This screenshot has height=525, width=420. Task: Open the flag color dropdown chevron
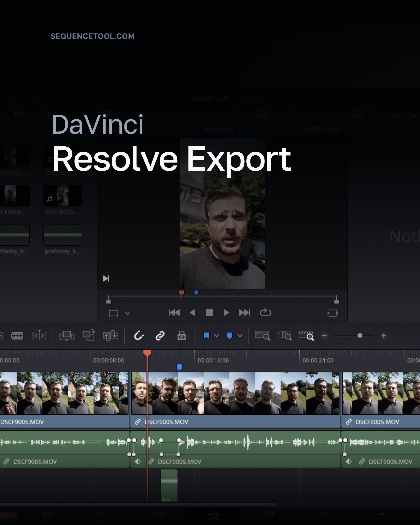pos(216,336)
